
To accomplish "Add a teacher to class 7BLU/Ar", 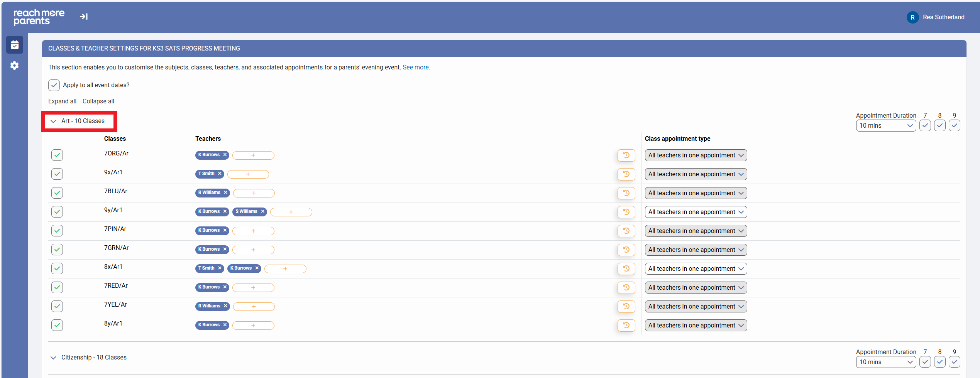I will point(254,193).
